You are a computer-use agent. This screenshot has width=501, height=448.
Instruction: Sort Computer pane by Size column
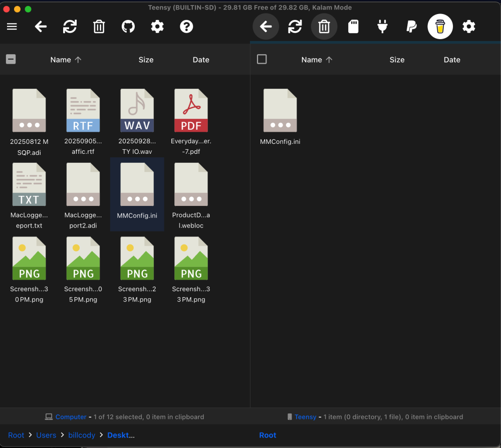[146, 60]
